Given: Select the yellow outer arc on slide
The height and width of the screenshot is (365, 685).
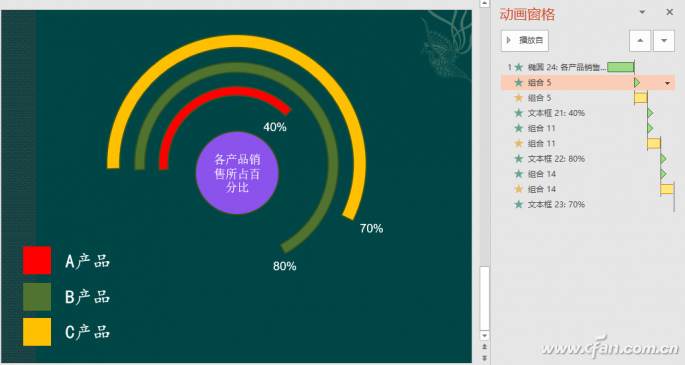Looking at the screenshot, I should (236, 41).
